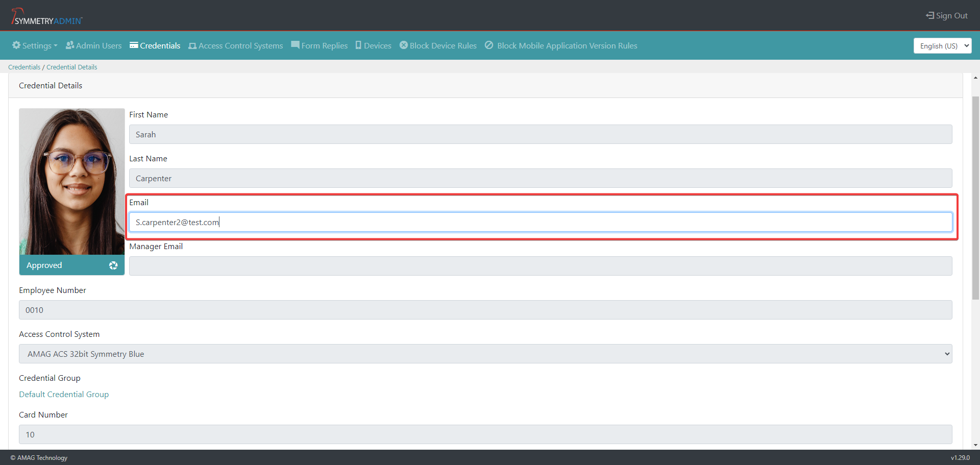Image resolution: width=980 pixels, height=465 pixels.
Task: Click the Block Device Rules X icon
Action: click(404, 45)
